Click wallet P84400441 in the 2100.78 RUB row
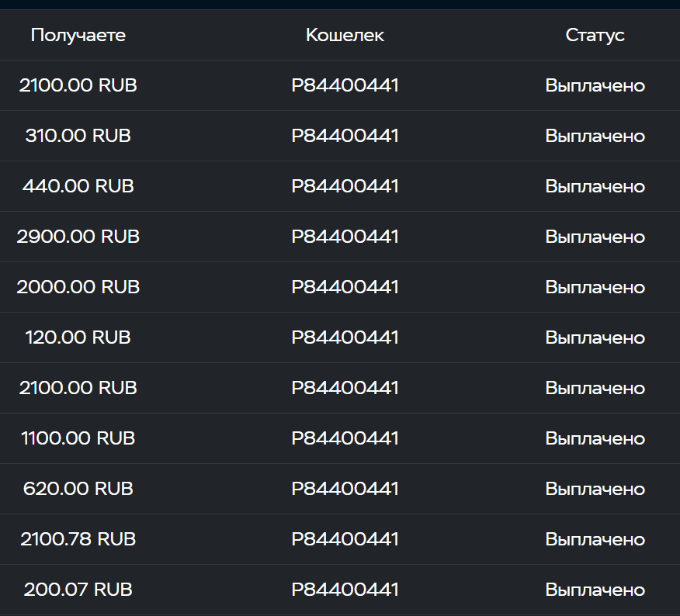680x616 pixels. [345, 539]
